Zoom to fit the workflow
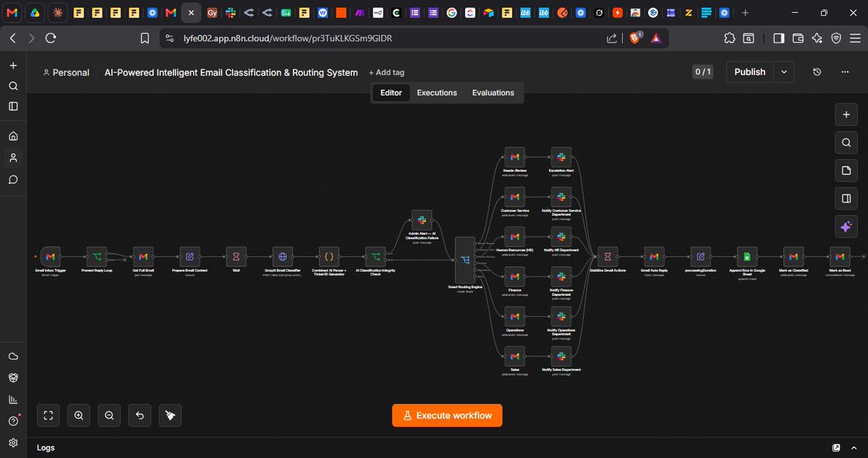The image size is (868, 458). click(x=48, y=415)
